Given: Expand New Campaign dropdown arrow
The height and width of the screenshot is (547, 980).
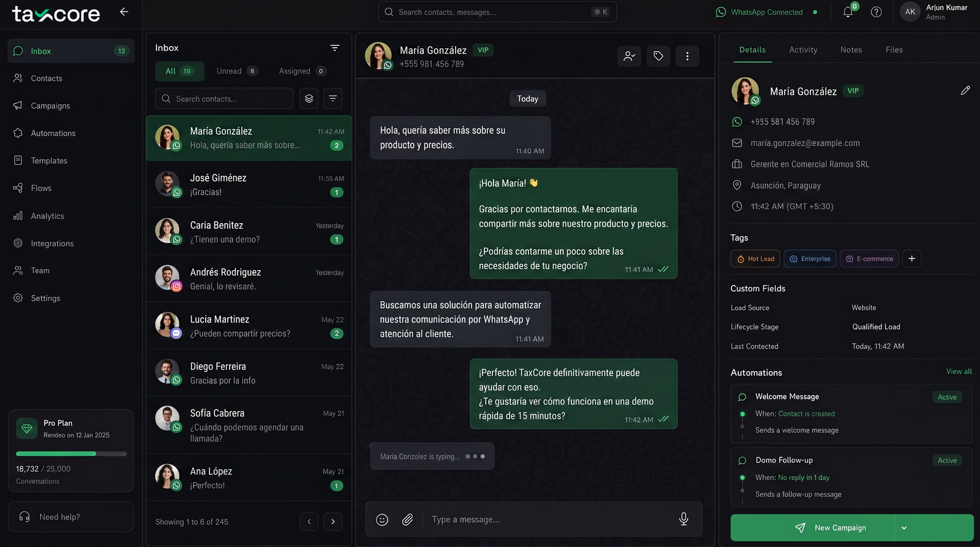Looking at the screenshot, I should point(904,528).
